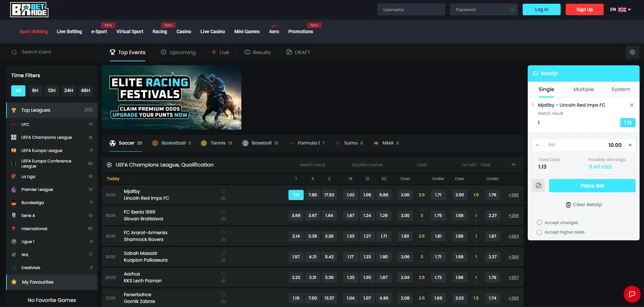Select UEFA Champions League in sidebar
644x307 pixels.
point(52,137)
